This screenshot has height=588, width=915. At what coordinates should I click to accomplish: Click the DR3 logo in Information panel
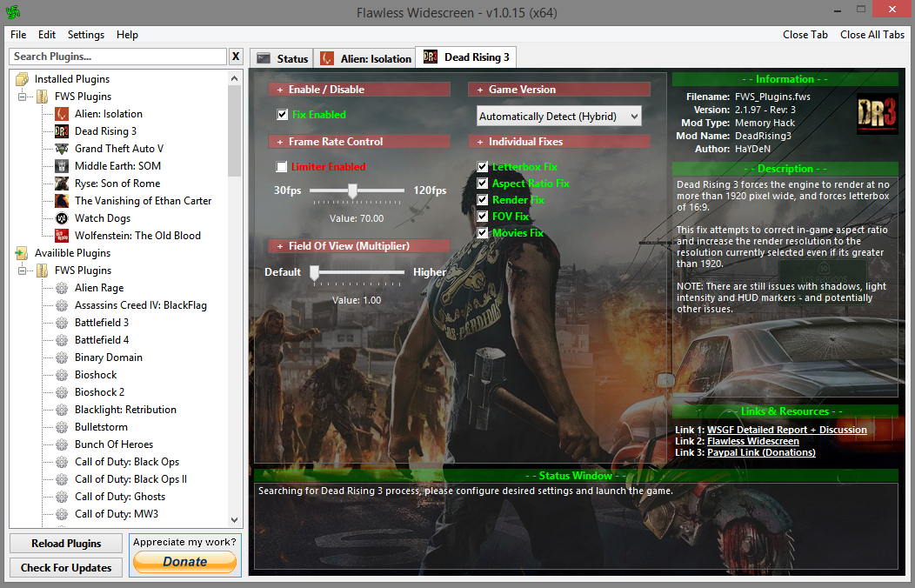[x=877, y=114]
